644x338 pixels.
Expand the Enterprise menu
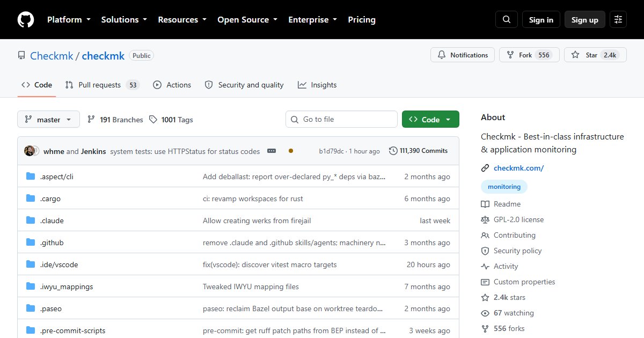coord(313,19)
